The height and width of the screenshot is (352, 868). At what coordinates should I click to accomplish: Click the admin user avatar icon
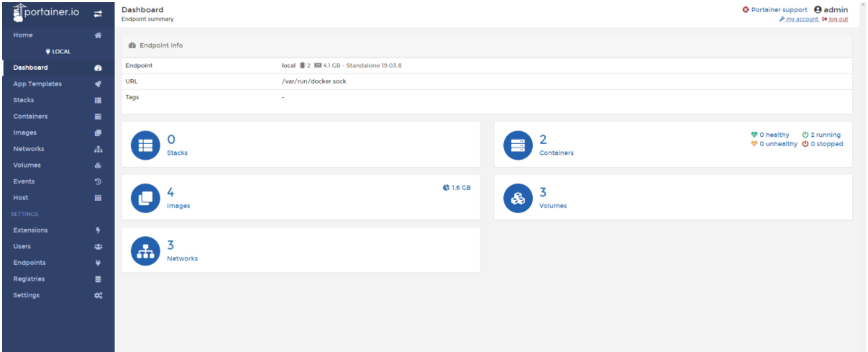(x=818, y=10)
